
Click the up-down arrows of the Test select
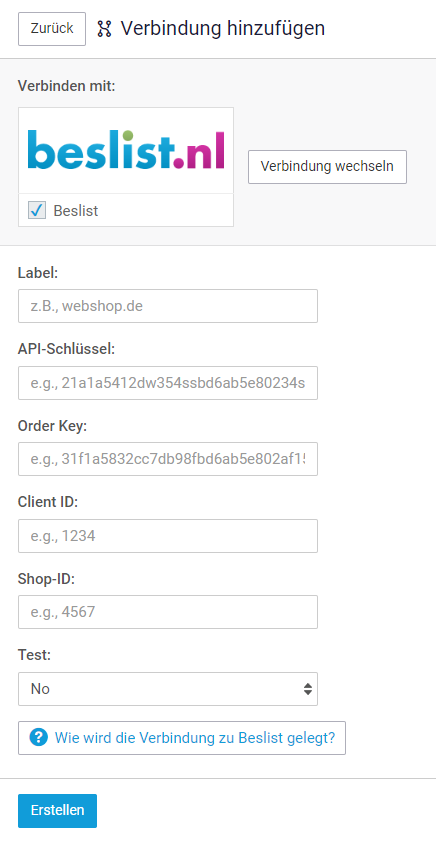pyautogui.click(x=307, y=689)
